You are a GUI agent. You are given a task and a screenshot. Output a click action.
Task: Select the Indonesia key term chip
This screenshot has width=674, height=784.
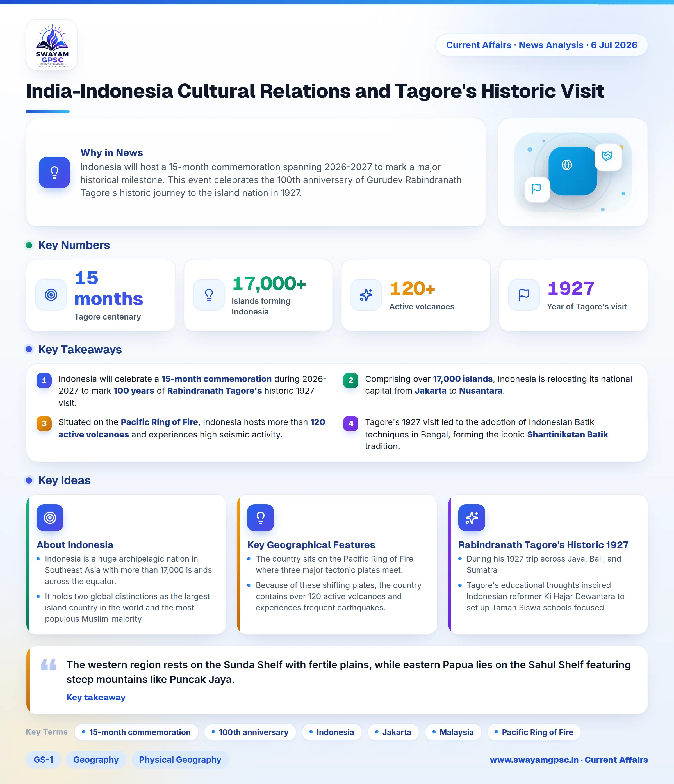[332, 732]
